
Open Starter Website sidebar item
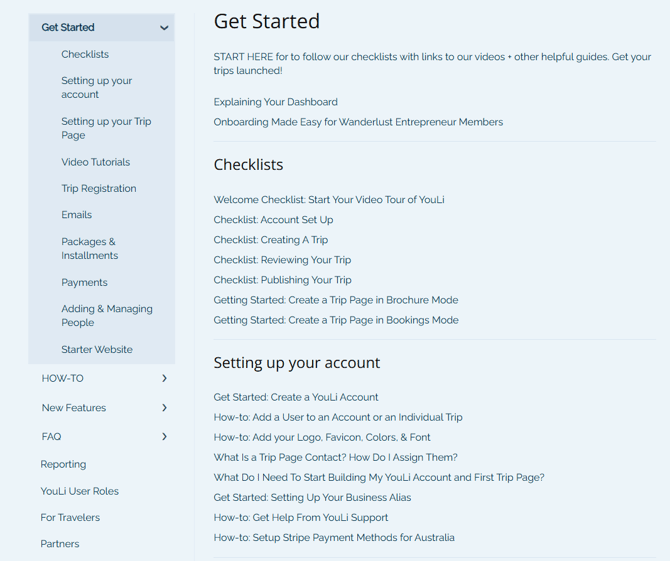(x=97, y=349)
